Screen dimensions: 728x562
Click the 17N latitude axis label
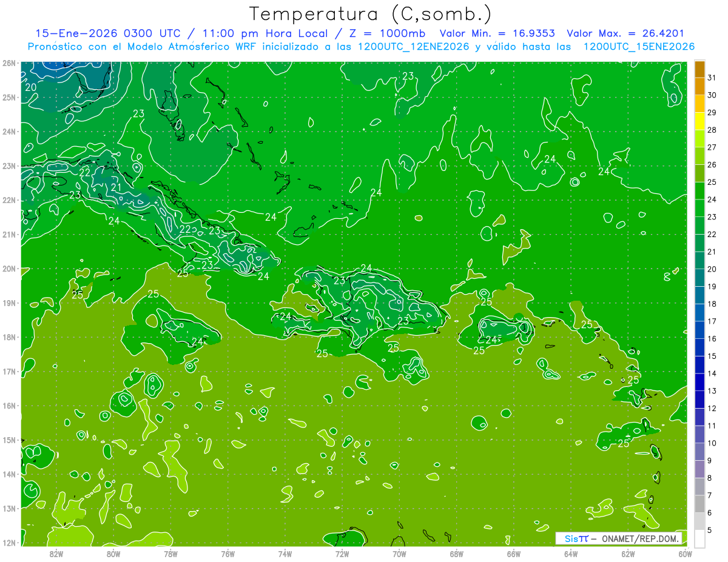[8, 372]
